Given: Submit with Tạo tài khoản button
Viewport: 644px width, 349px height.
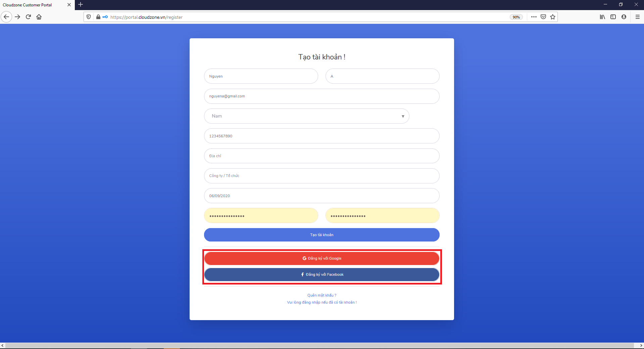Looking at the screenshot, I should tap(321, 235).
